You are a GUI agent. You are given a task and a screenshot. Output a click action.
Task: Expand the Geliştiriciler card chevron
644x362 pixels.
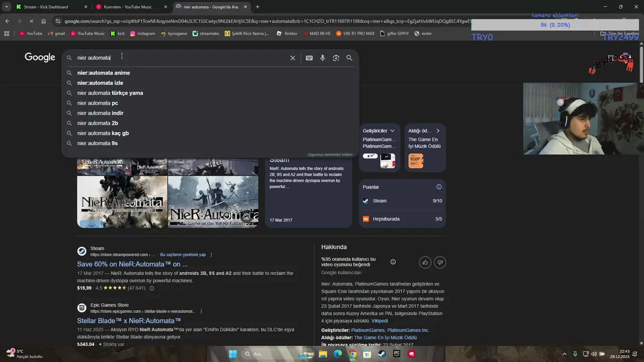392,131
